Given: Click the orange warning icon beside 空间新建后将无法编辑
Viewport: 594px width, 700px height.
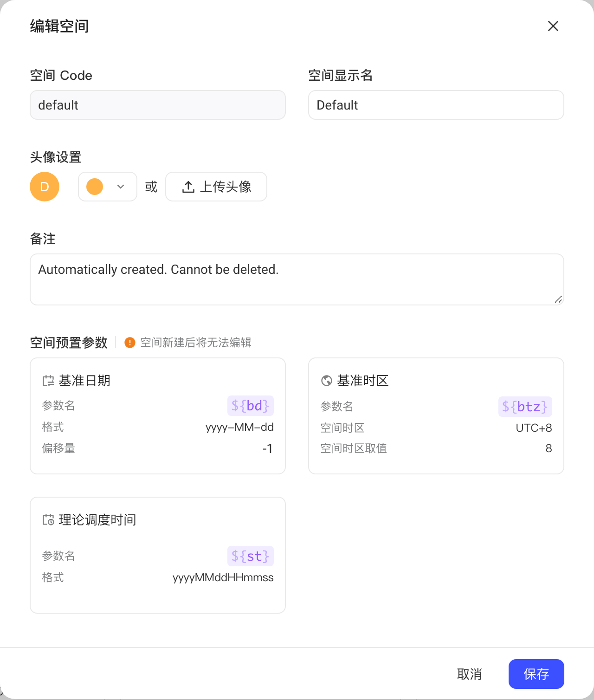Looking at the screenshot, I should (130, 343).
